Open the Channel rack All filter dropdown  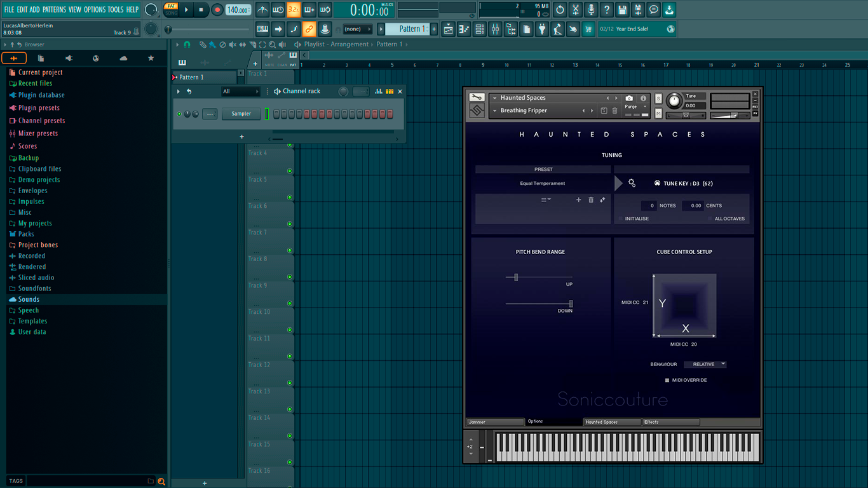click(241, 91)
